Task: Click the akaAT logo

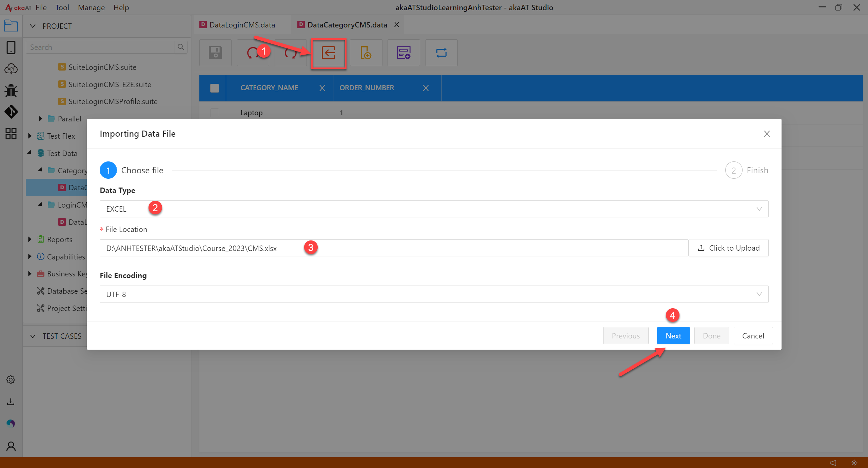Action: [x=18, y=7]
